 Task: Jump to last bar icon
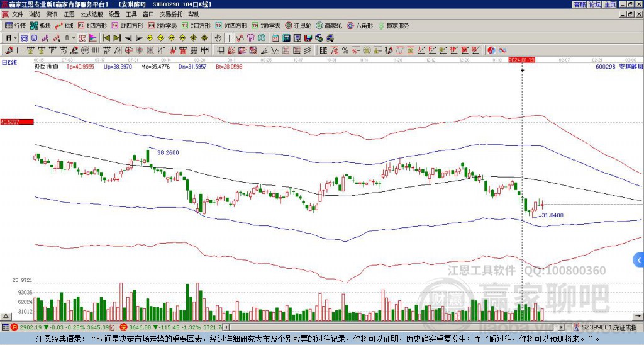[x=117, y=38]
